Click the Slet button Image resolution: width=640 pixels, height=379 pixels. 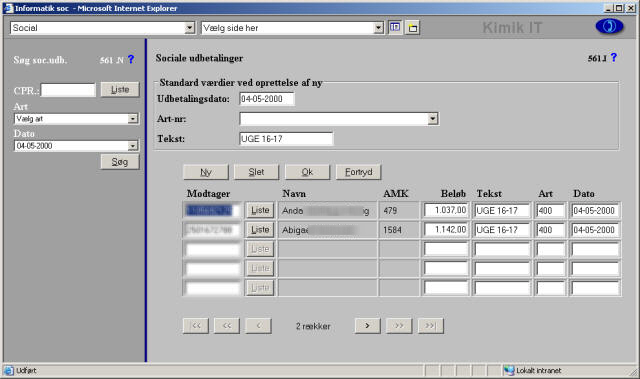256,172
